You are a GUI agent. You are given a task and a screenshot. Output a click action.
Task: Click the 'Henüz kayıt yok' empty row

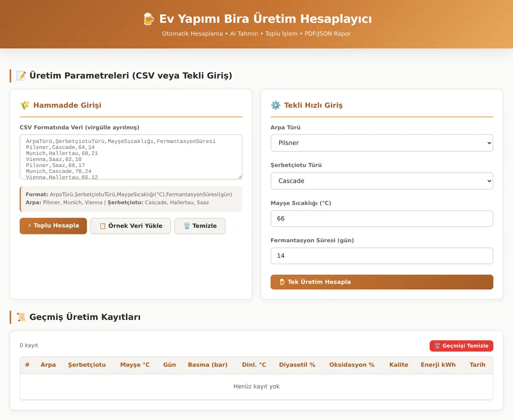click(256, 387)
